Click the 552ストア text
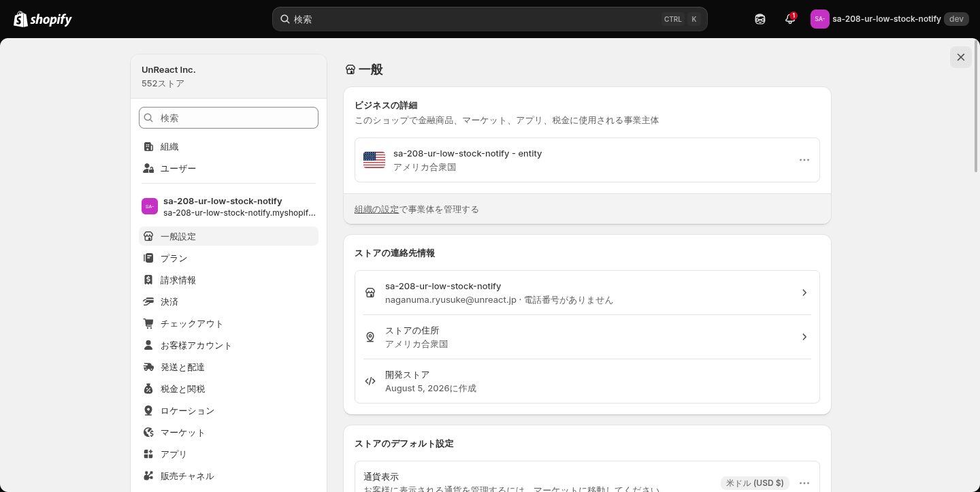 pos(163,84)
